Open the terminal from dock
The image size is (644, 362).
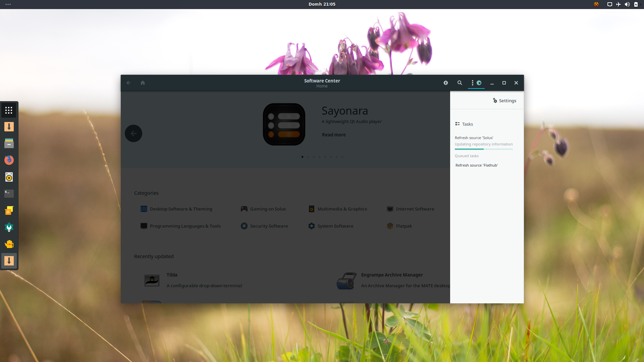[x=9, y=193]
